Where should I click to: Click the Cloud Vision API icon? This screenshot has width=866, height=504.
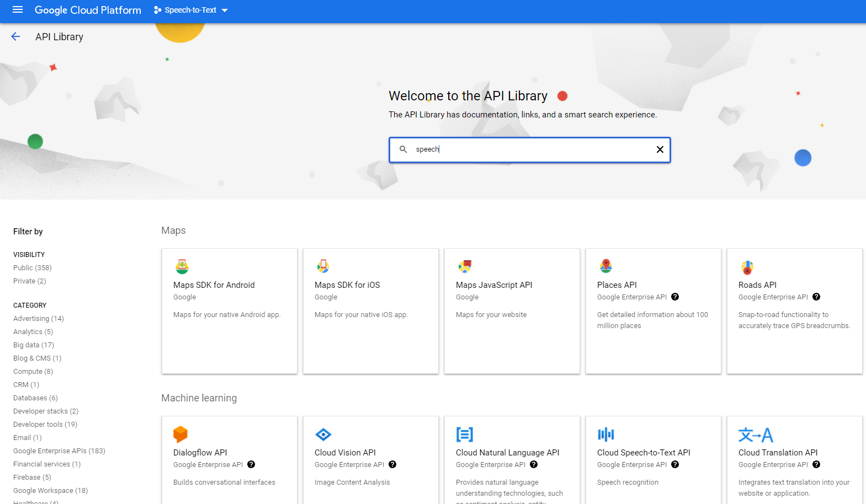pyautogui.click(x=323, y=435)
